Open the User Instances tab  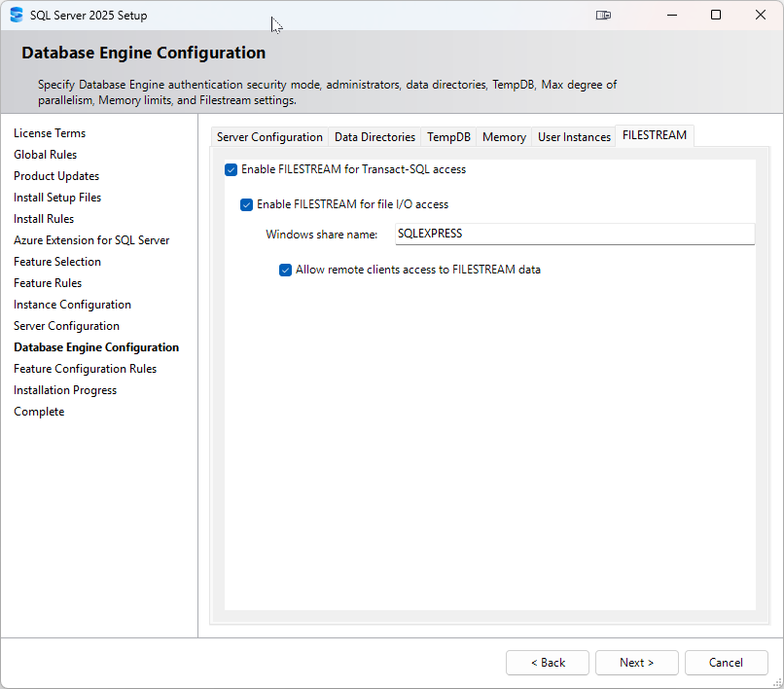tap(574, 137)
